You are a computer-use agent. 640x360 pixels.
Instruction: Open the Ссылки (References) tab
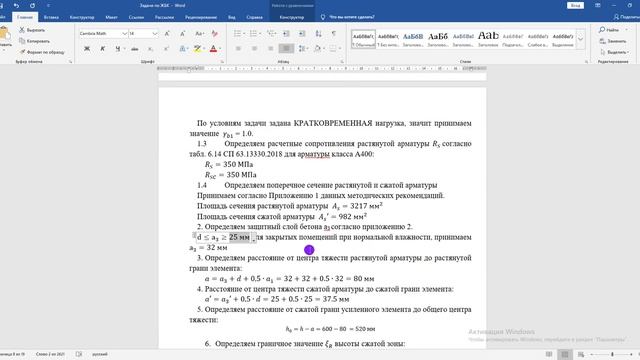pyautogui.click(x=136, y=17)
